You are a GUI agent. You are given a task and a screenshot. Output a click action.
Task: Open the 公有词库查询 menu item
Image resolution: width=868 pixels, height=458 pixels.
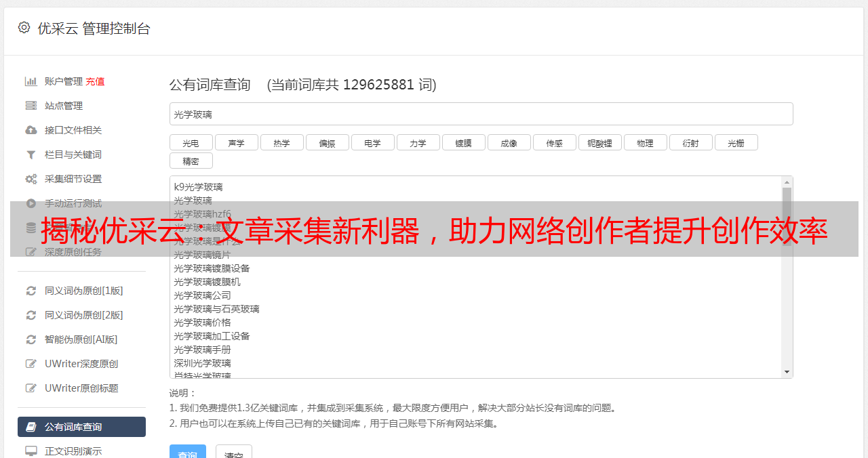pos(81,427)
